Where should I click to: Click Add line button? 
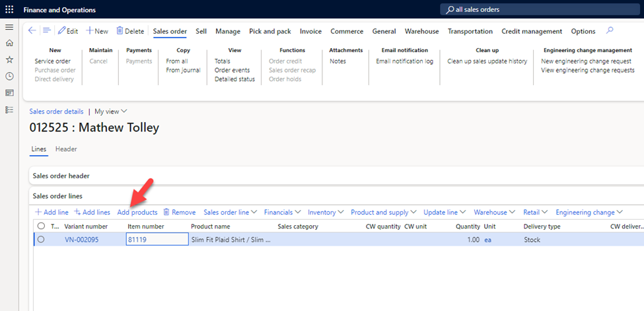click(x=52, y=213)
